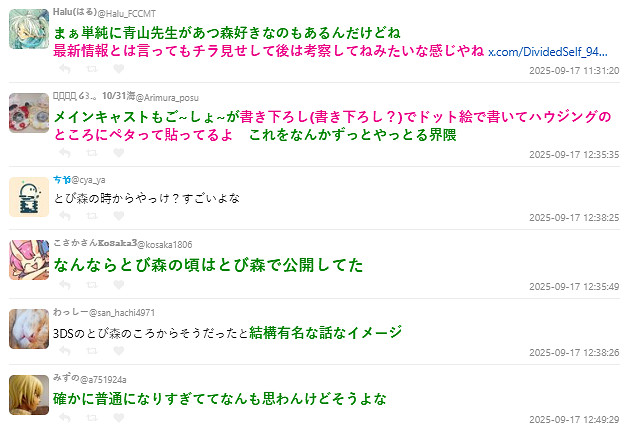Like Arimura_posu's tweet
The width and height of the screenshot is (626, 431).
click(x=119, y=153)
